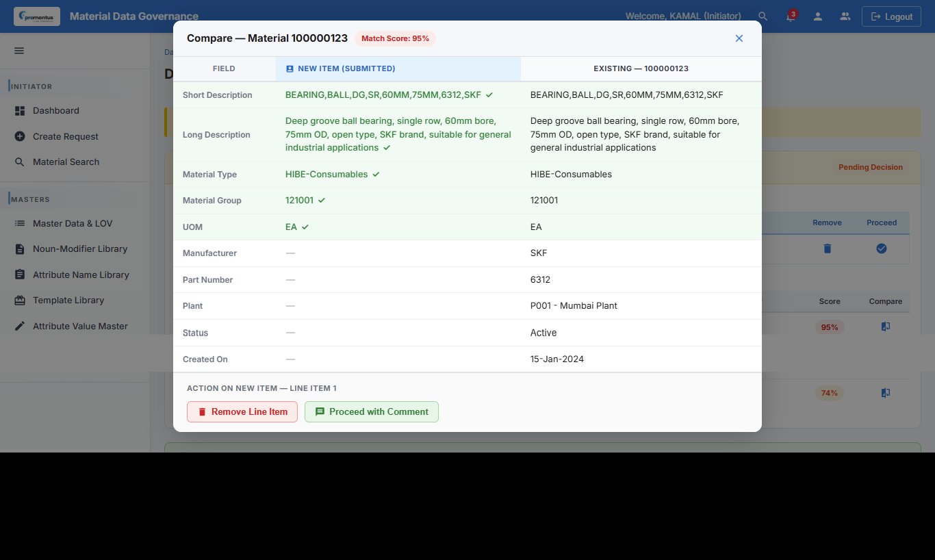The image size is (935, 560).
Task: Click Proceed with Comment button
Action: pyautogui.click(x=371, y=411)
